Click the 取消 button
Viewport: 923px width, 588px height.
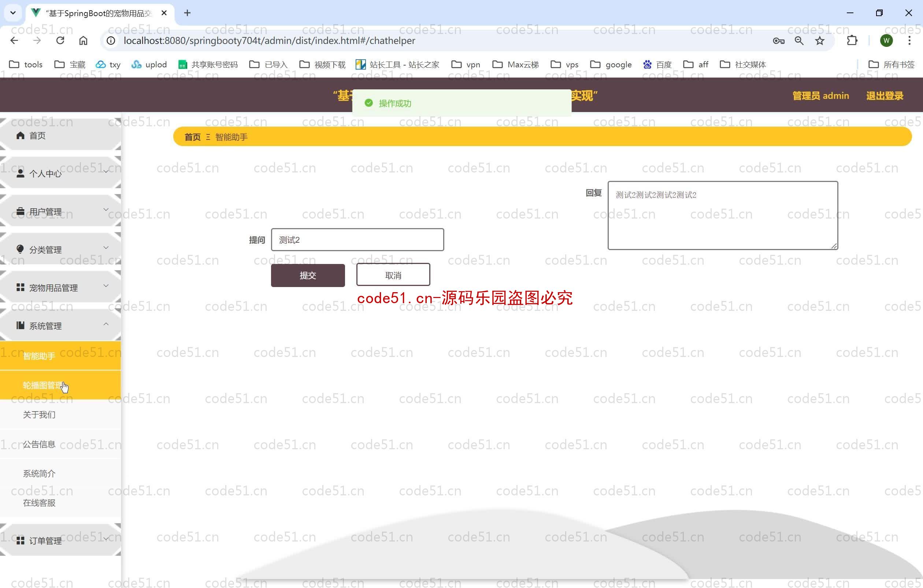click(393, 275)
